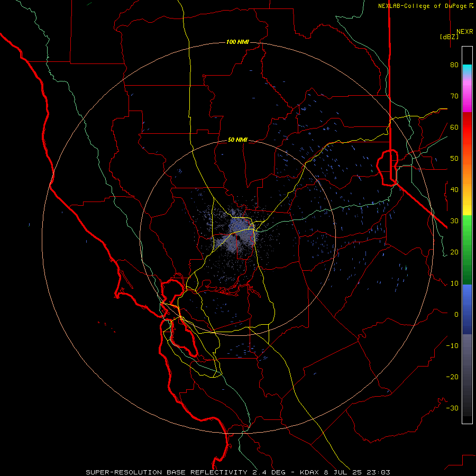Click the 100 NMI range ring label

(237, 42)
